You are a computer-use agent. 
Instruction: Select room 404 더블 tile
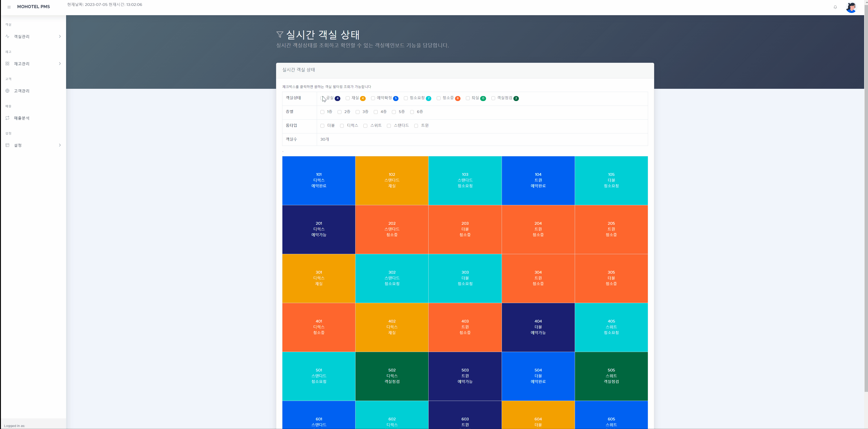click(x=538, y=327)
